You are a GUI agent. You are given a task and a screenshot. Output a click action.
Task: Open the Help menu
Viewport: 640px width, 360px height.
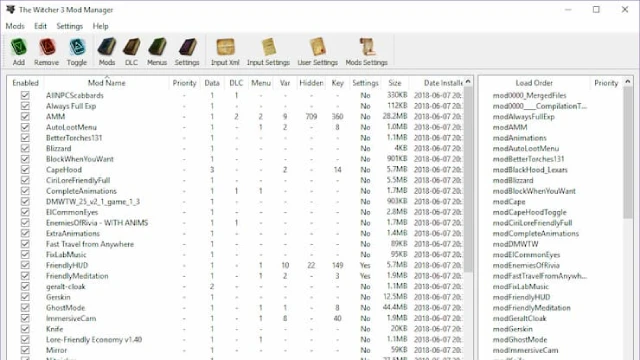pyautogui.click(x=100, y=26)
